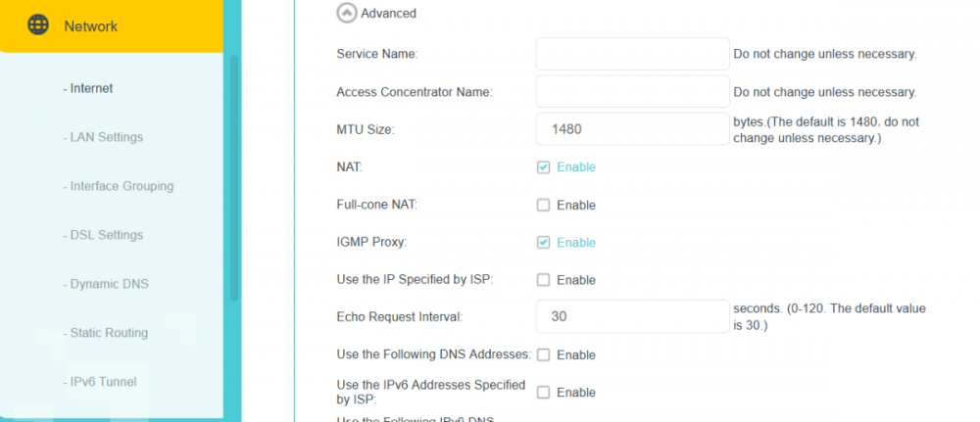Enable Full-cone NAT checkbox
Screen dimensions: 980x422
[x=543, y=206]
